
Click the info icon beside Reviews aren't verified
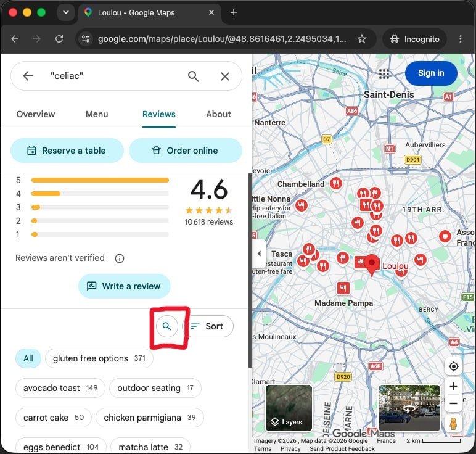(x=120, y=258)
